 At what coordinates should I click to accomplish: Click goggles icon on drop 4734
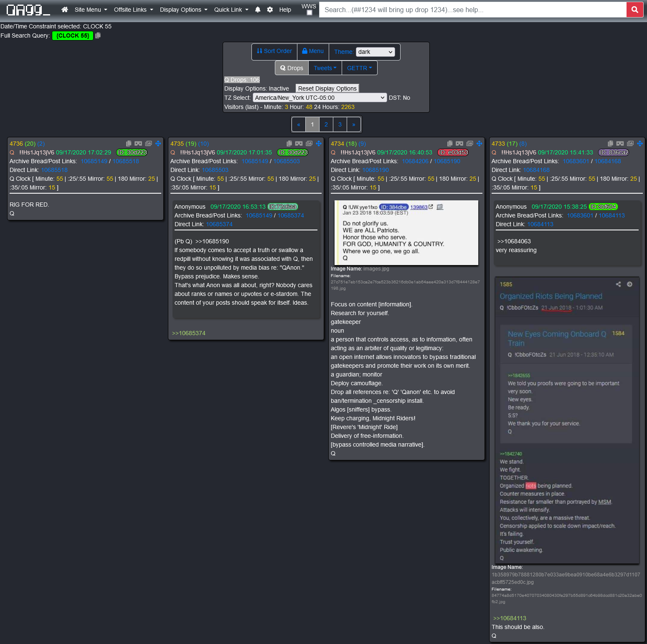(459, 144)
